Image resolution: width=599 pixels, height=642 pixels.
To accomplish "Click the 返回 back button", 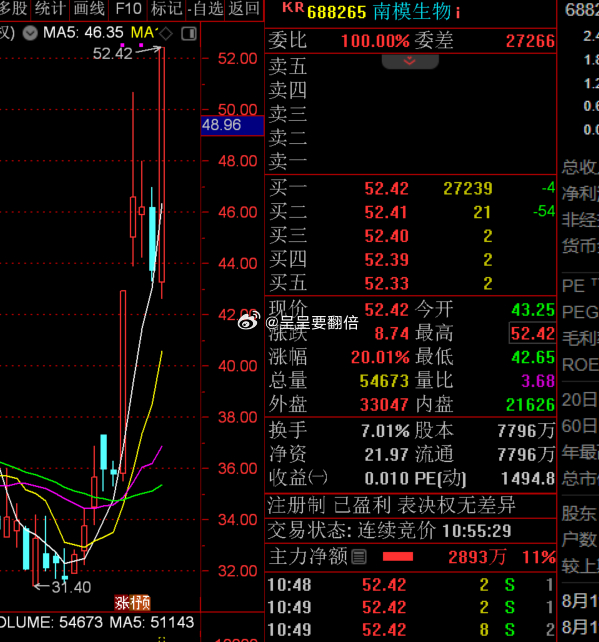I will (x=244, y=8).
